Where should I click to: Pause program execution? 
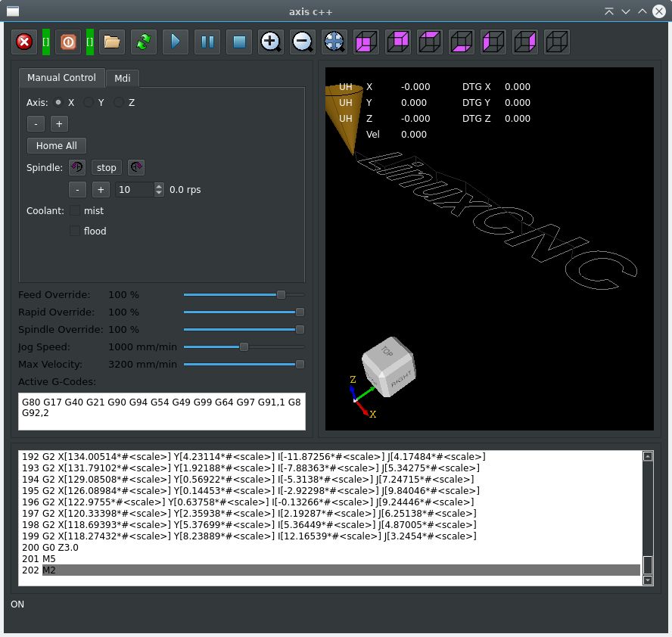[x=207, y=42]
